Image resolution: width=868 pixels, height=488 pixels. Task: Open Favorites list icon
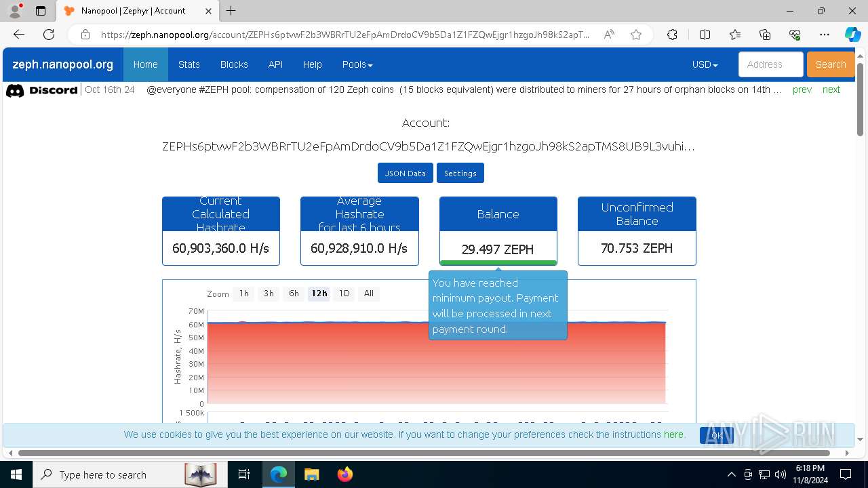pyautogui.click(x=735, y=35)
